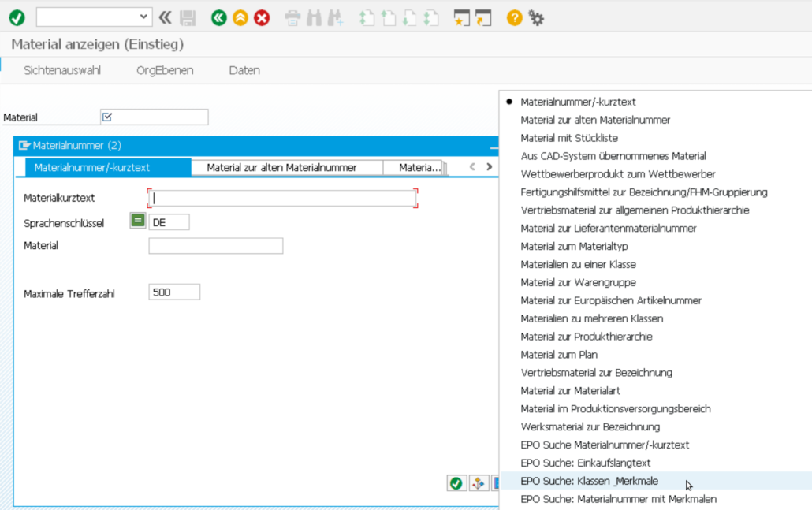
Task: Click the Material field on the entry screen
Action: pyautogui.click(x=155, y=117)
